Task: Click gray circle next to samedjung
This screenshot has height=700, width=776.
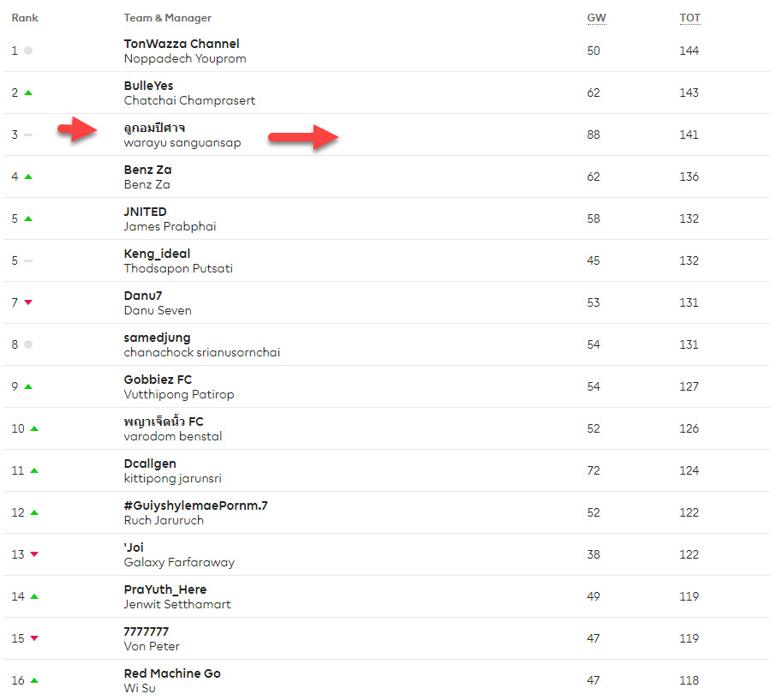Action: pos(28,344)
